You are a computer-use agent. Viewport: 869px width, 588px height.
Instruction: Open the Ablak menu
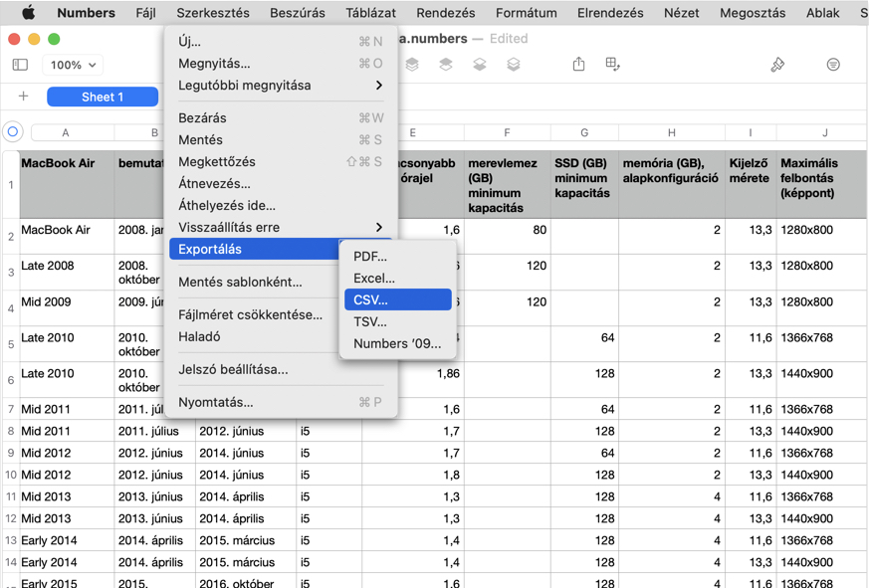(x=822, y=12)
